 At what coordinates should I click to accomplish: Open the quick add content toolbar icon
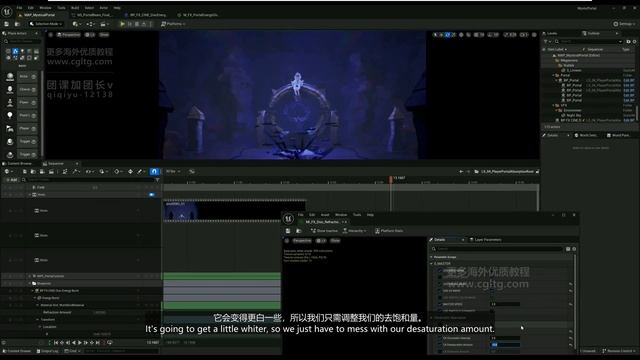[76, 24]
